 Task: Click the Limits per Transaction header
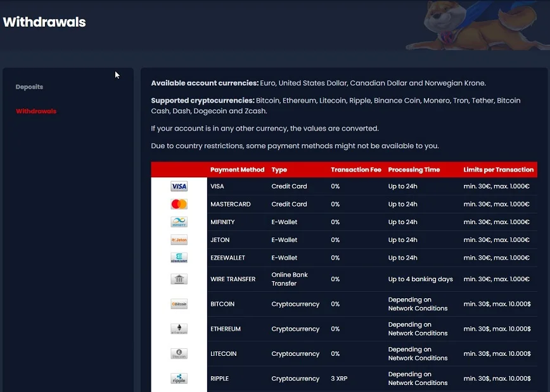pos(499,170)
